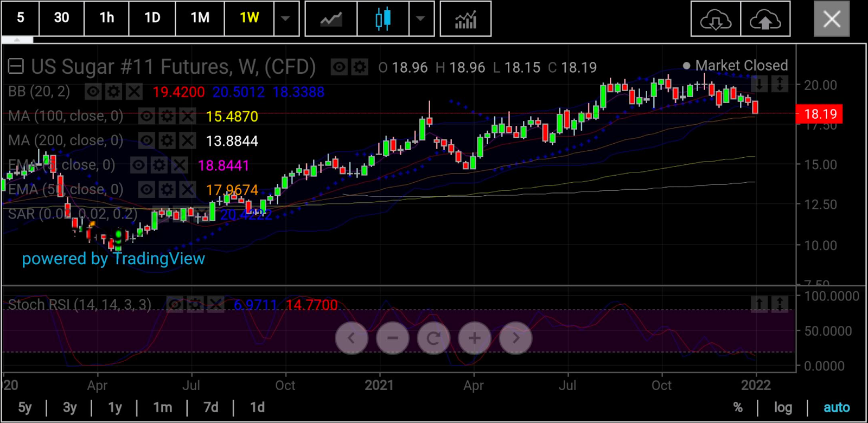Set date range to 1m
The height and width of the screenshot is (423, 868).
point(162,407)
